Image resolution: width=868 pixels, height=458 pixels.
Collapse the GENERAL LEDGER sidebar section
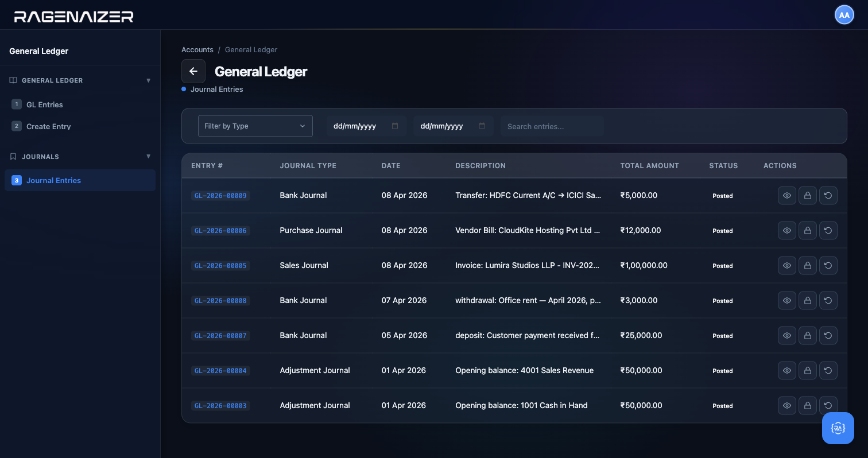(149, 80)
